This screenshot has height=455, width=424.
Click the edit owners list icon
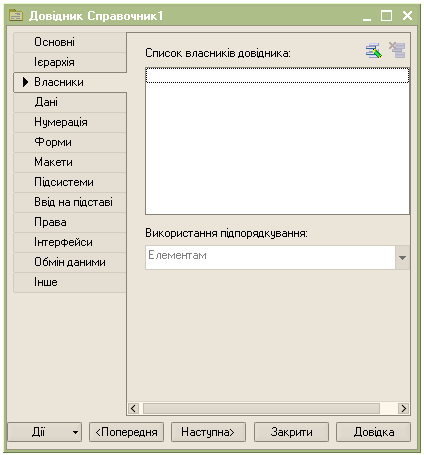click(374, 51)
